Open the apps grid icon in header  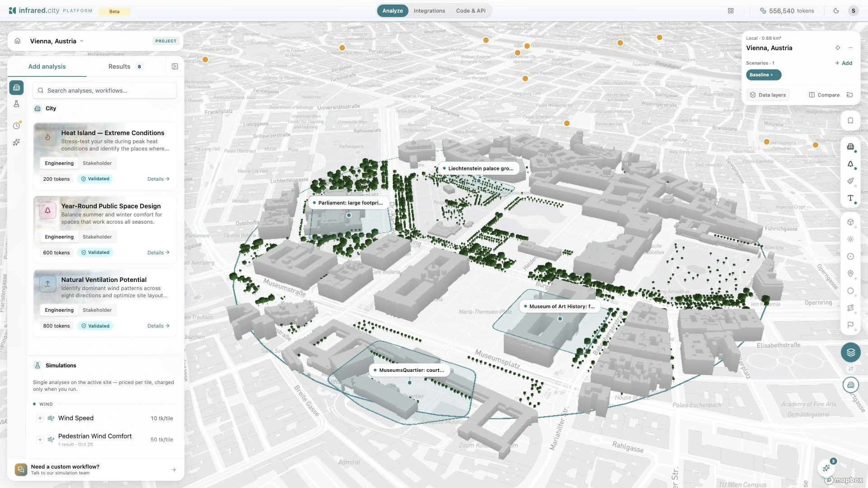pyautogui.click(x=731, y=11)
